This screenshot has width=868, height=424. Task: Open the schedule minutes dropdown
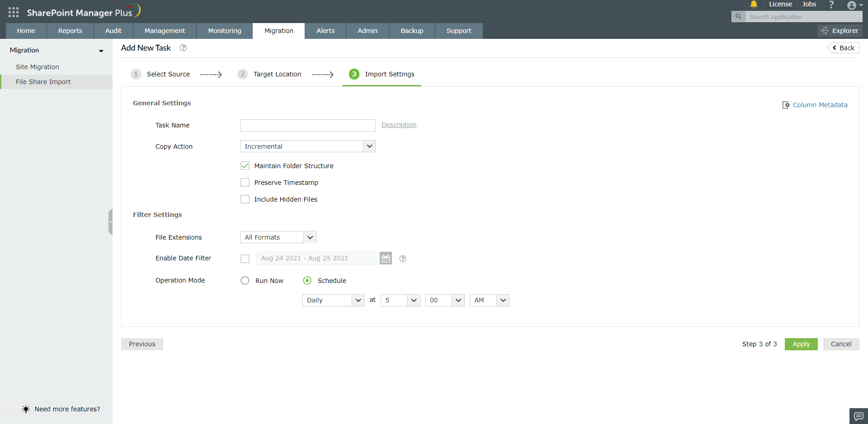click(x=445, y=300)
